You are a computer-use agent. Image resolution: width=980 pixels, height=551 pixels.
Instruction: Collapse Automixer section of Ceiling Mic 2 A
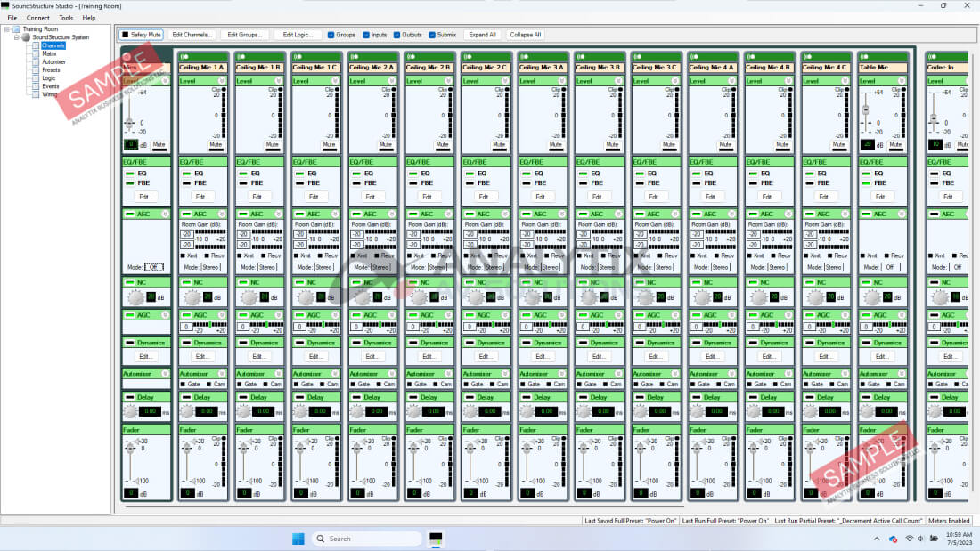point(392,374)
